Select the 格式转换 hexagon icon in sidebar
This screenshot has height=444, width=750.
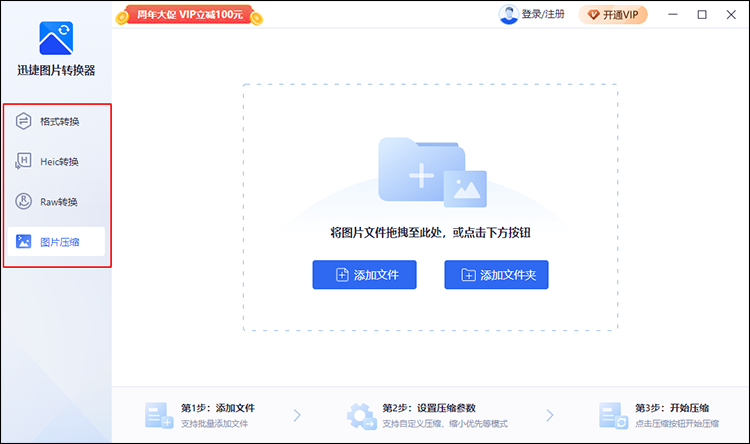tap(23, 122)
